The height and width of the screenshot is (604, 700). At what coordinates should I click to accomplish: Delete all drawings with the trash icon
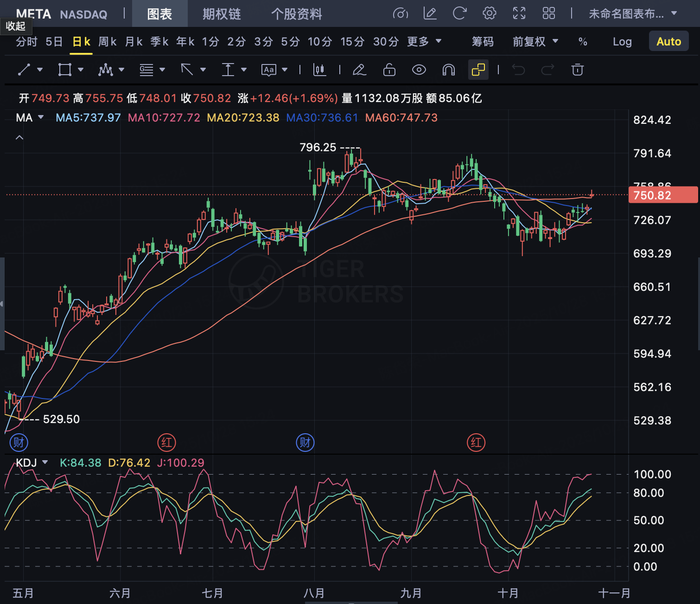578,70
